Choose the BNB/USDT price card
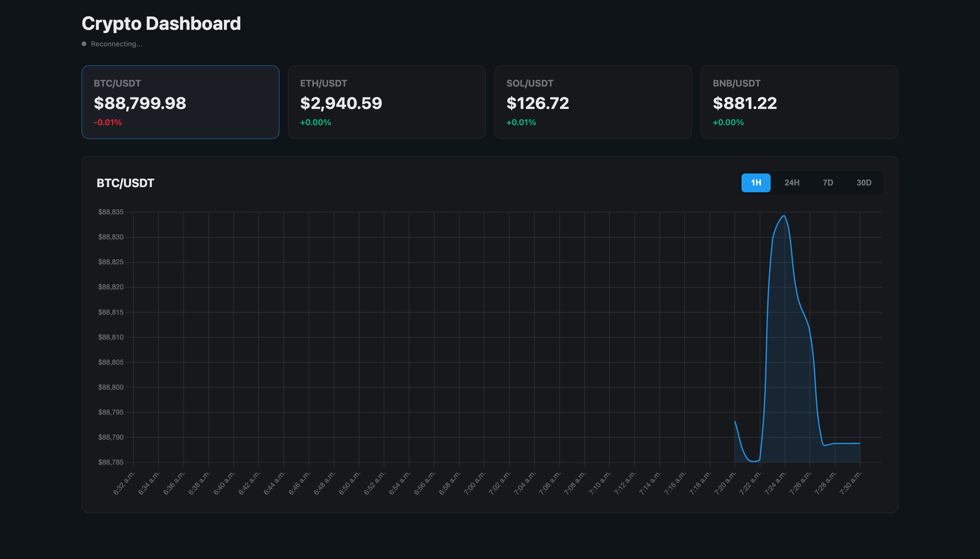 (799, 102)
